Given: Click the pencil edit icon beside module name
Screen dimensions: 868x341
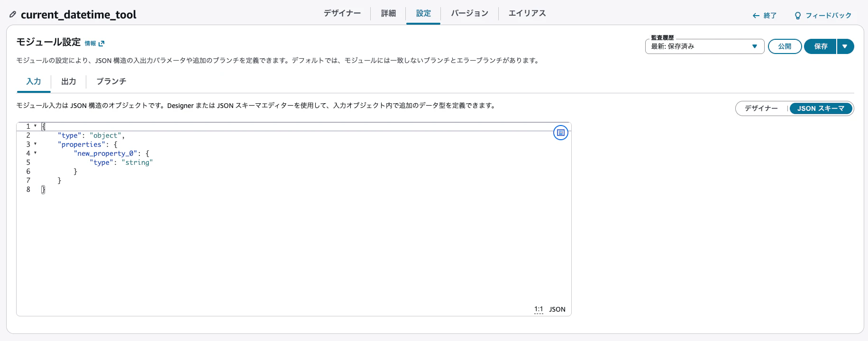Looking at the screenshot, I should point(13,15).
